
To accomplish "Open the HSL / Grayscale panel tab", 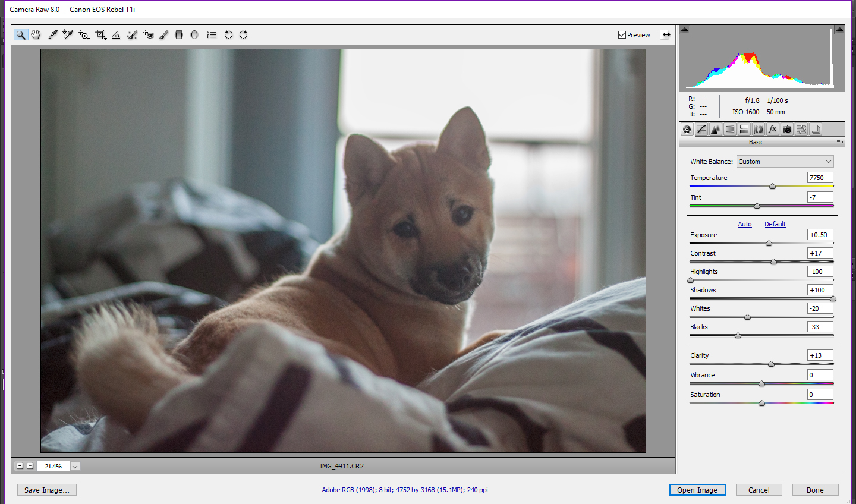I will click(x=730, y=130).
